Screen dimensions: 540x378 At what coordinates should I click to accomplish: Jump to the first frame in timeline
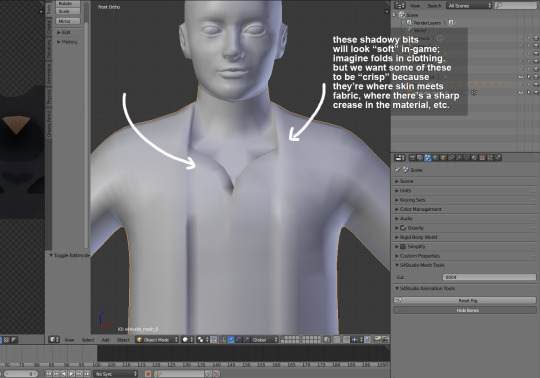click(49, 374)
